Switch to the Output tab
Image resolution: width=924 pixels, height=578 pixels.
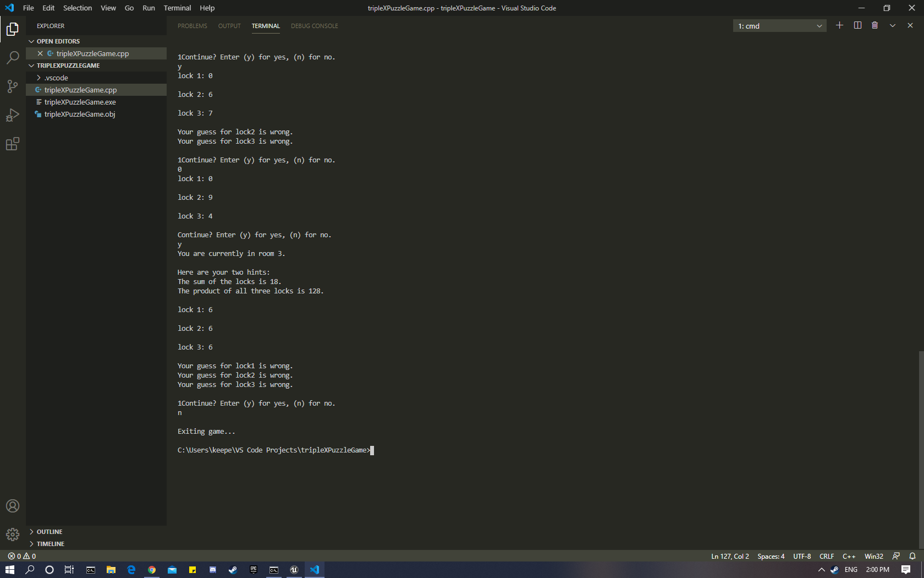pyautogui.click(x=229, y=26)
